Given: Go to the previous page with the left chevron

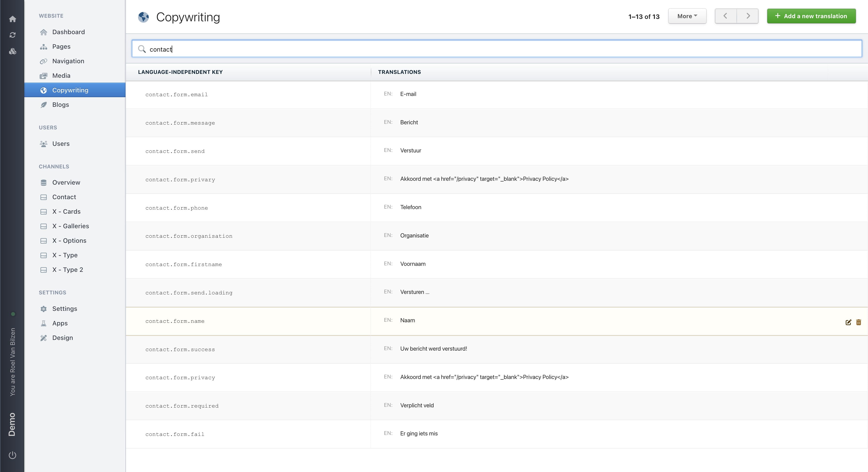Looking at the screenshot, I should coord(725,16).
